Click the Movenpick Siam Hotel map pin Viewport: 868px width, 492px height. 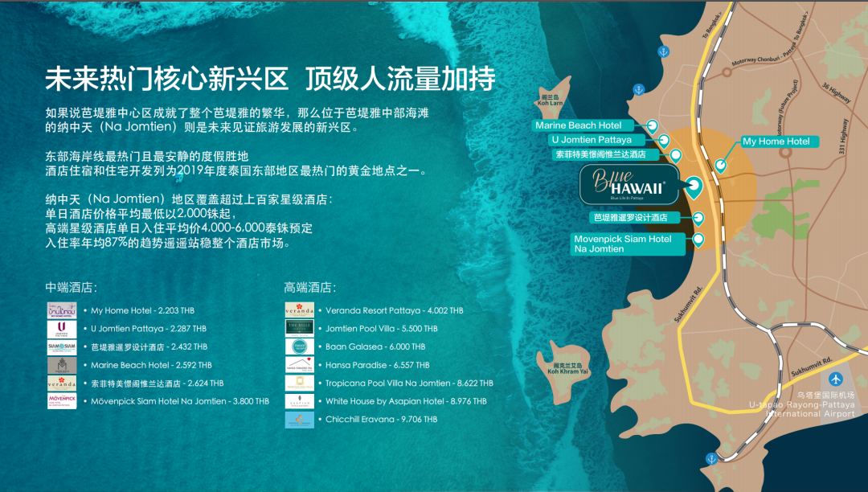(x=698, y=240)
